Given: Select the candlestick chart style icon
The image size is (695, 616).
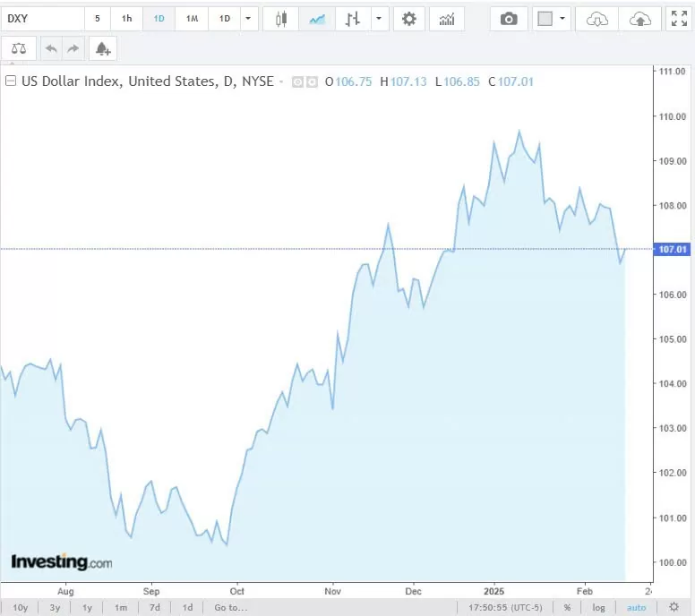Looking at the screenshot, I should click(x=281, y=19).
